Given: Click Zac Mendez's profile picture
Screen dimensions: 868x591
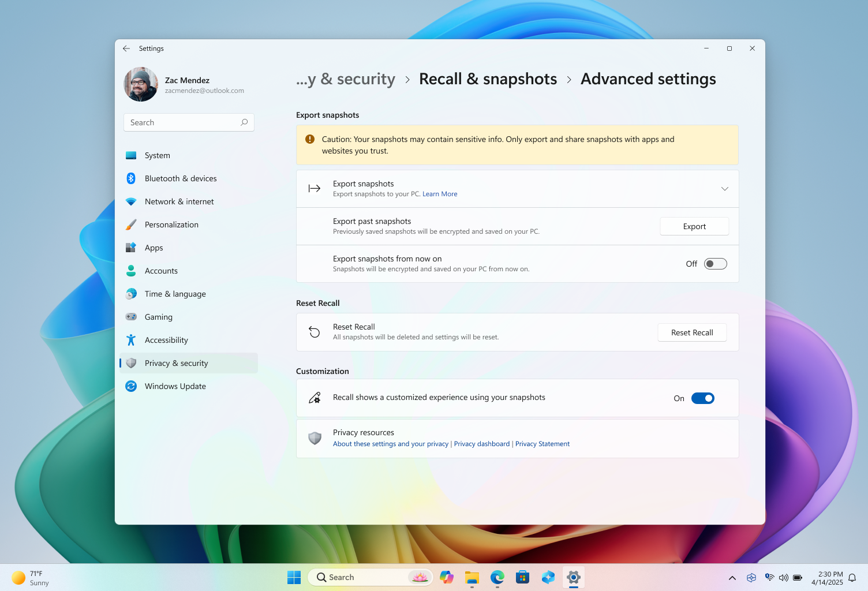Looking at the screenshot, I should click(x=140, y=84).
